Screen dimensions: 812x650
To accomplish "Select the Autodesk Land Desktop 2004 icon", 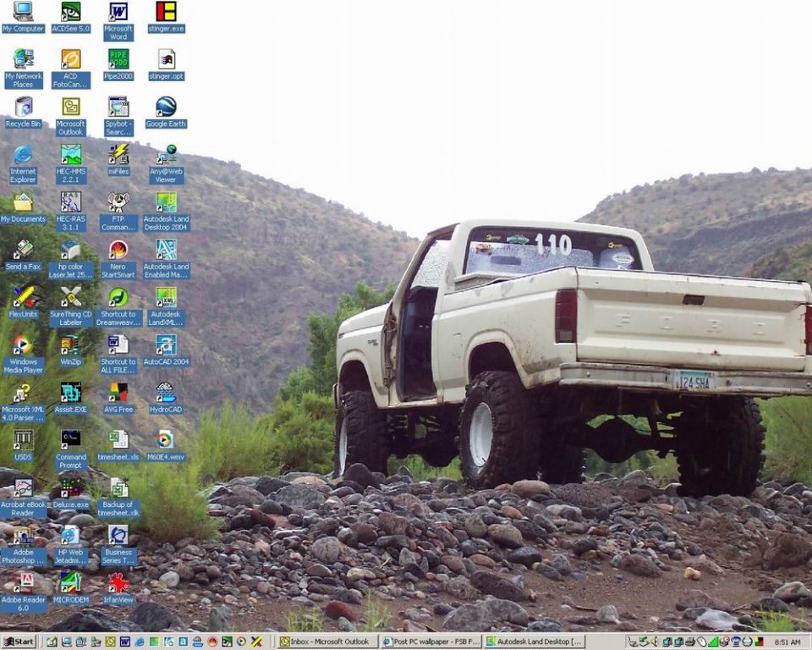I will tap(167, 212).
